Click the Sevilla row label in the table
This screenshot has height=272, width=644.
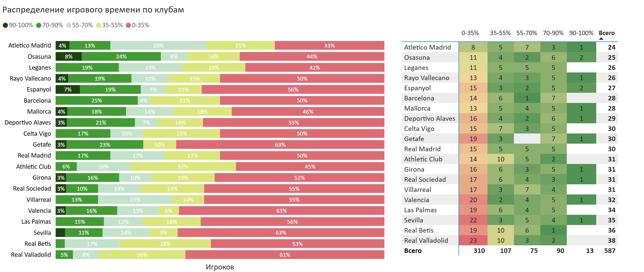[414, 220]
